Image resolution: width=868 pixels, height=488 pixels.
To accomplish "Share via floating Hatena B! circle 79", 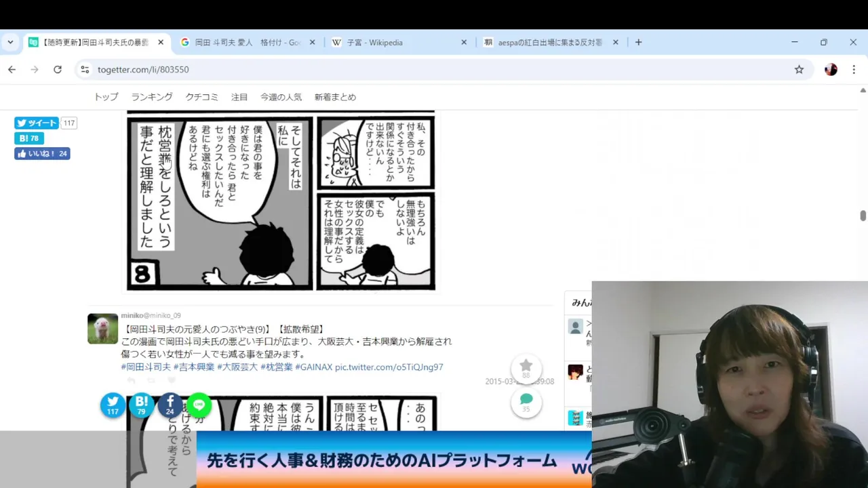I will pyautogui.click(x=141, y=405).
